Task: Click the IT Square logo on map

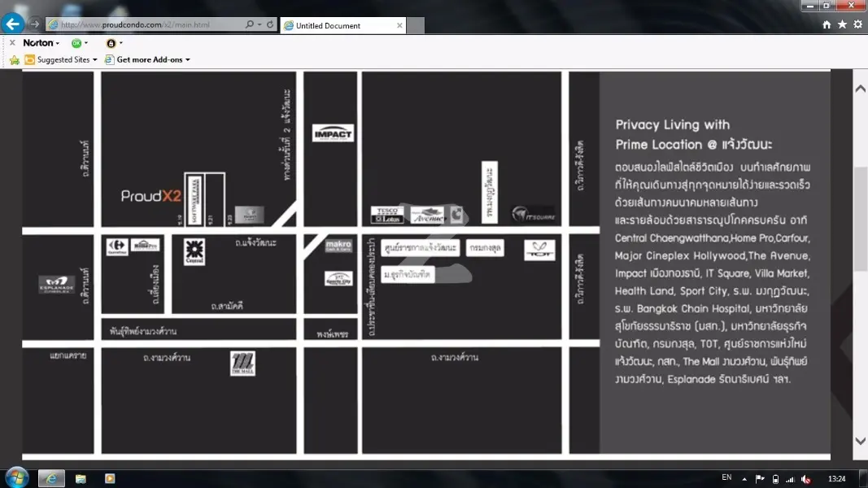Action: [x=533, y=215]
